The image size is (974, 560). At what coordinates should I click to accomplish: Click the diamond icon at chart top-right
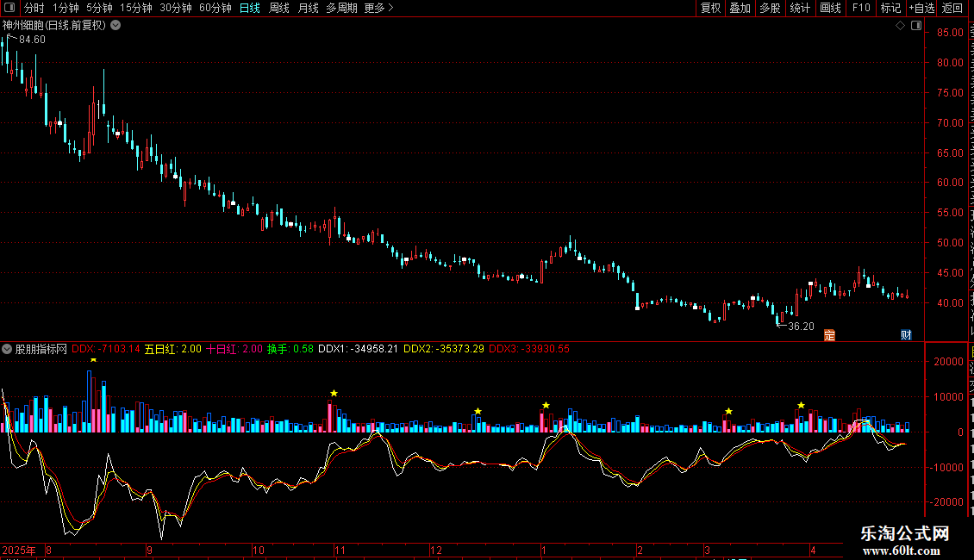(900, 26)
